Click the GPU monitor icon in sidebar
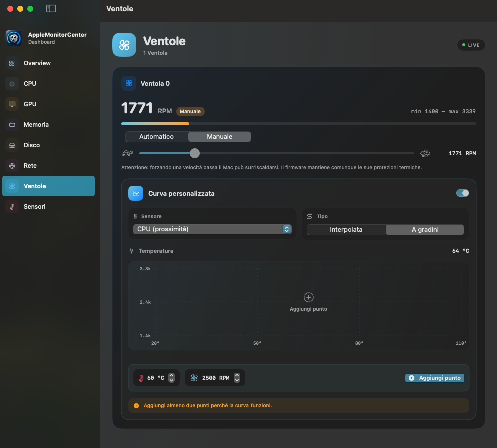This screenshot has width=497, height=448. click(x=12, y=104)
